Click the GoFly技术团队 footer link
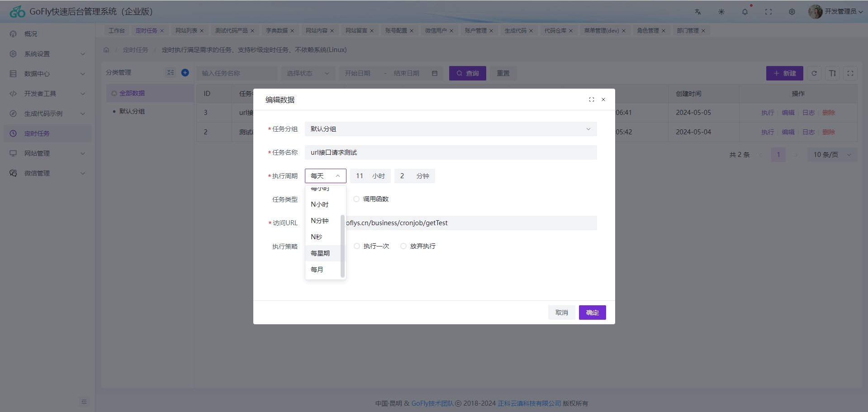 [x=432, y=403]
